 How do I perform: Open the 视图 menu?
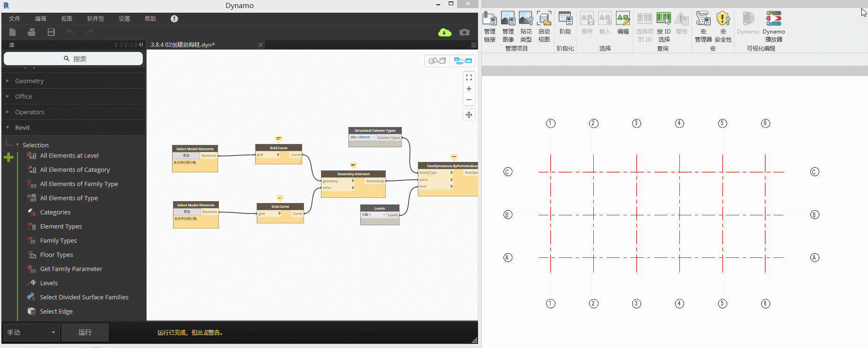pos(67,19)
